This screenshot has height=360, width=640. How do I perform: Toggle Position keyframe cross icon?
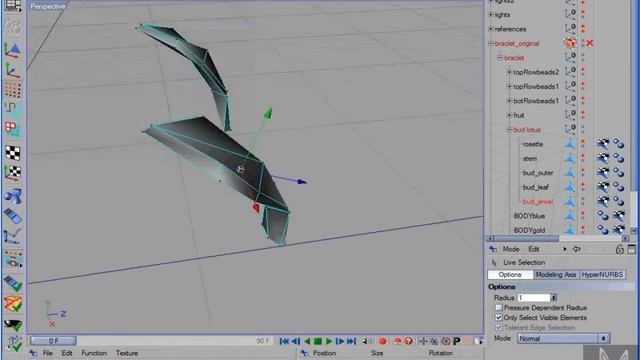pos(423,341)
